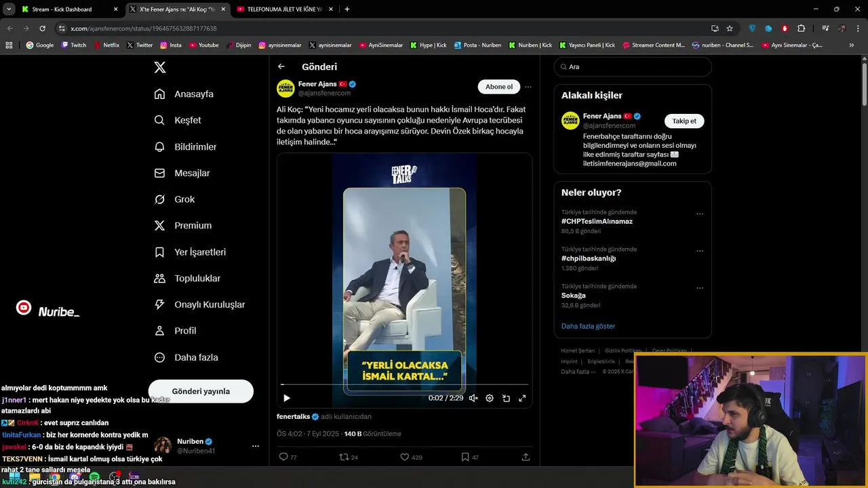
Task: Click Takip et for Fener Ajans
Action: click(x=684, y=121)
